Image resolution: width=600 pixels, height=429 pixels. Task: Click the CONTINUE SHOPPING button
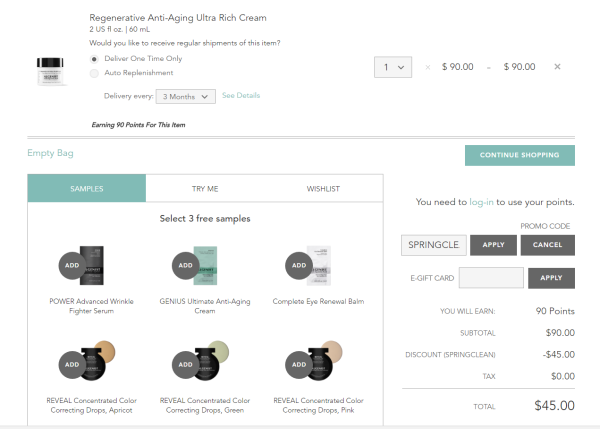[520, 155]
